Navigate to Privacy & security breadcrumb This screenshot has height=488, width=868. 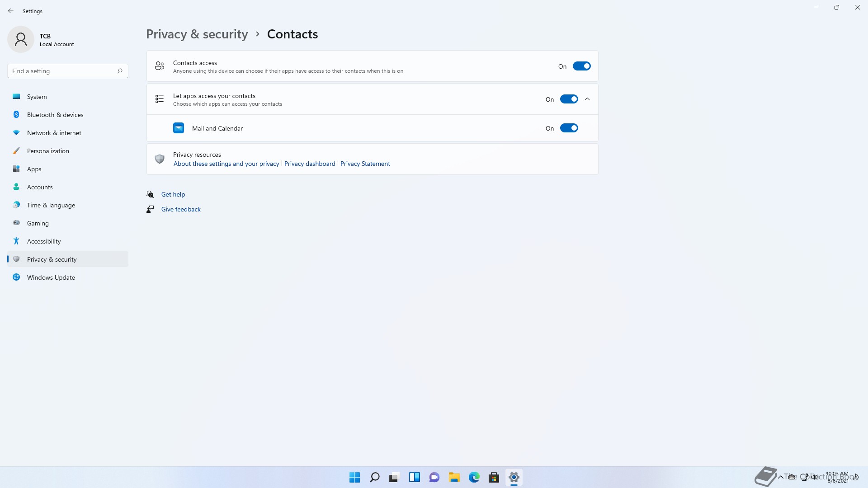[x=197, y=34]
